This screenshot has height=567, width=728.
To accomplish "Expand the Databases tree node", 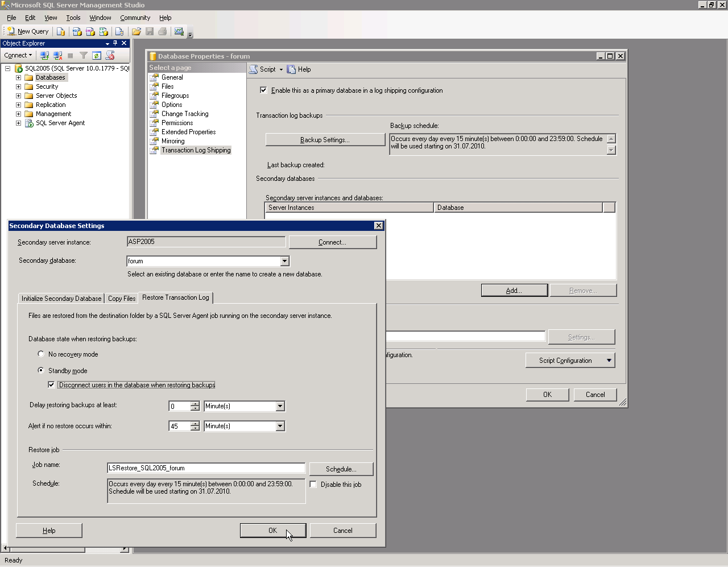I will point(18,77).
